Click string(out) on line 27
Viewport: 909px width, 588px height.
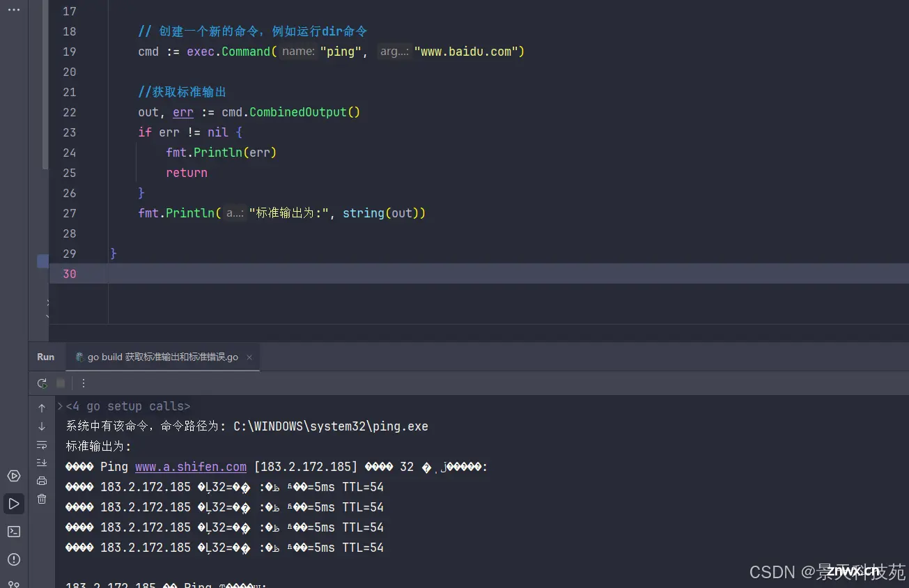coord(380,213)
